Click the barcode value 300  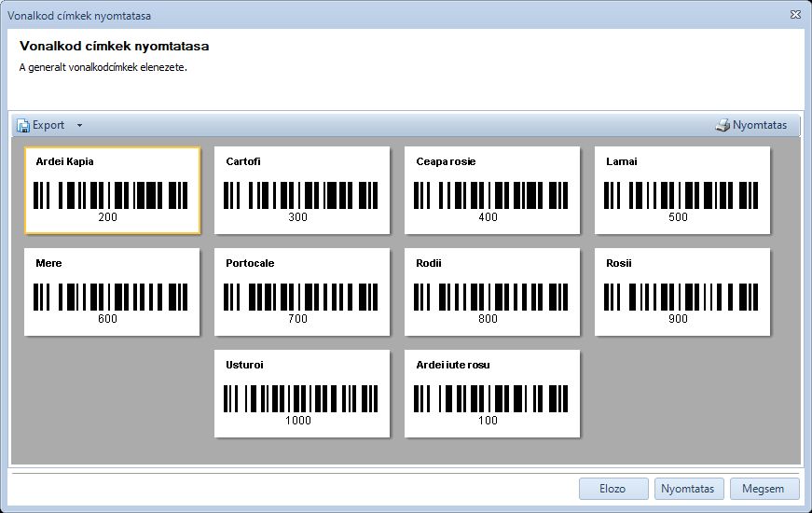[297, 217]
